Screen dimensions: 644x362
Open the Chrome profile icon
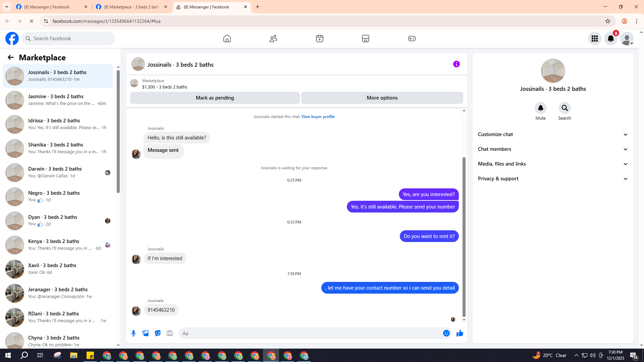coord(624,21)
